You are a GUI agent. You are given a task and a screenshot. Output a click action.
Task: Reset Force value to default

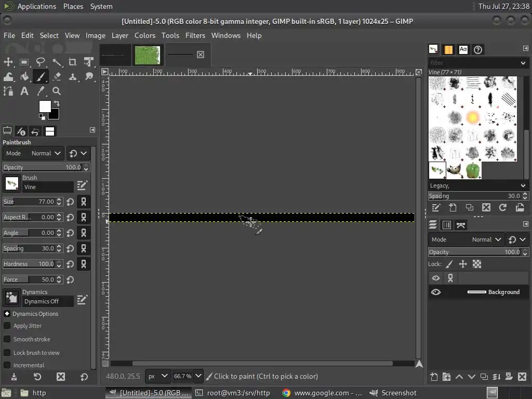pyautogui.click(x=70, y=280)
